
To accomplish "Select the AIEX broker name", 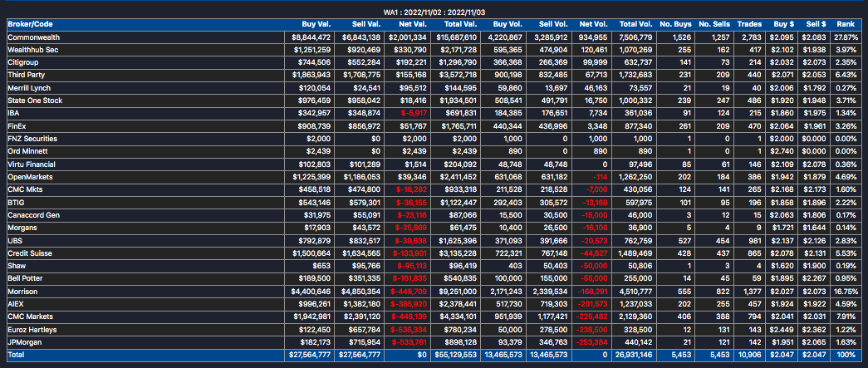I will [16, 304].
